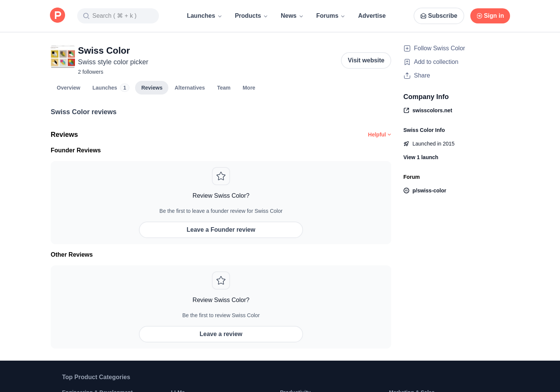Click the Follow Swiss Color link text
The image size is (560, 392).
[439, 48]
